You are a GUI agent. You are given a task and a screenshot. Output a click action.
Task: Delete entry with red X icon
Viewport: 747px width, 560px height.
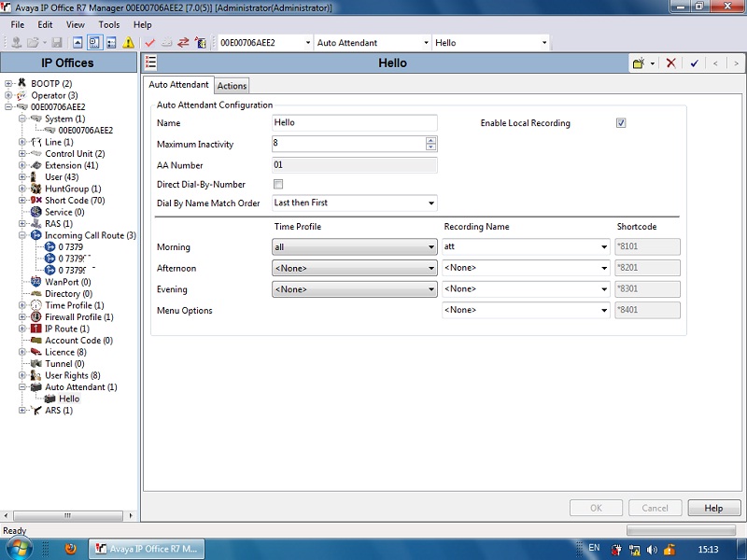click(x=670, y=63)
